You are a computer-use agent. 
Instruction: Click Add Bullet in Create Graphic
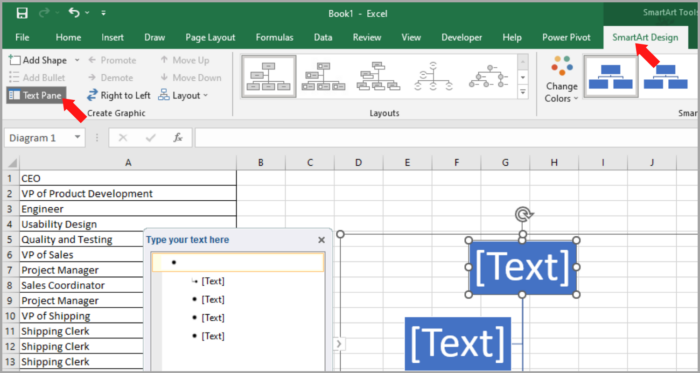click(x=37, y=78)
